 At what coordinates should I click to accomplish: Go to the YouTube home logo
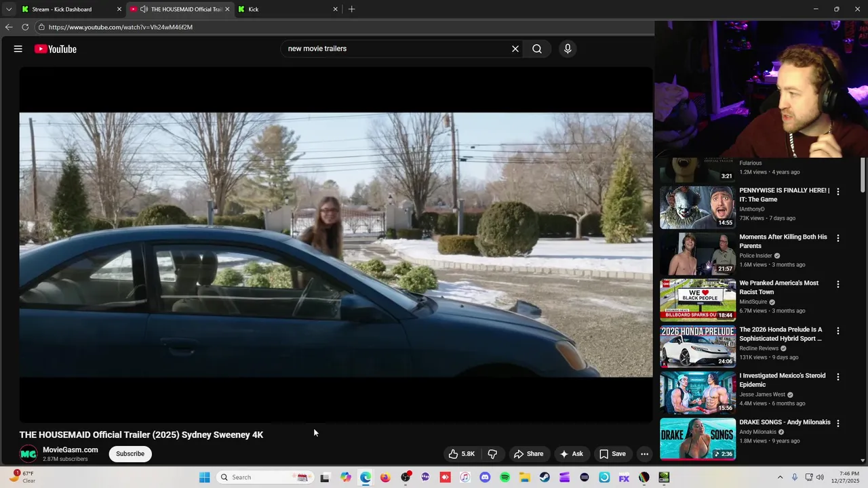pyautogui.click(x=56, y=49)
